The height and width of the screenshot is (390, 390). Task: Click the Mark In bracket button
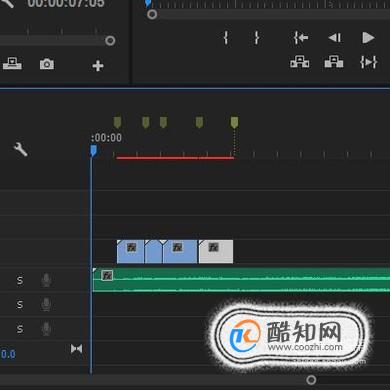[x=226, y=38]
